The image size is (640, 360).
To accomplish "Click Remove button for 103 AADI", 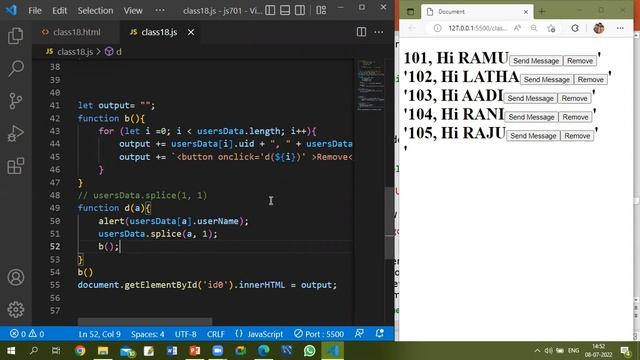I will [574, 98].
